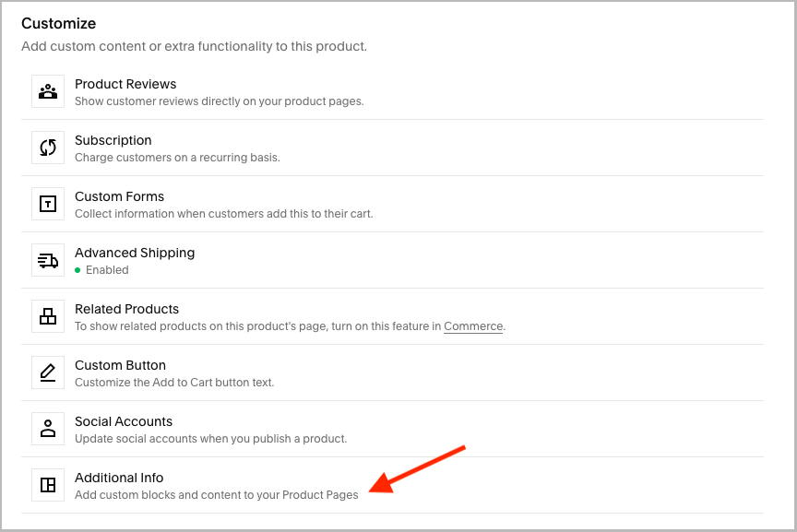Screen dimensions: 797x532
Task: Click the Related Products title
Action: [x=126, y=309]
